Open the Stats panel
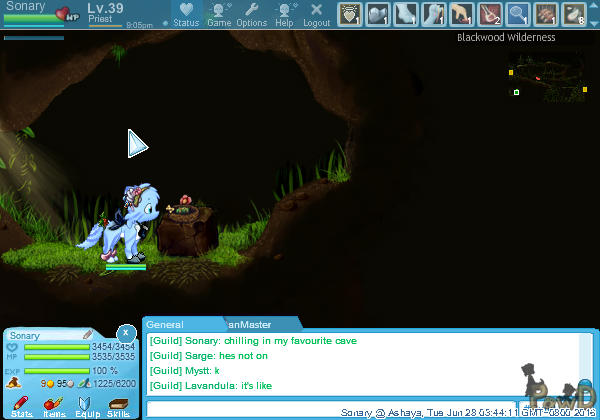600x420 pixels. click(21, 404)
